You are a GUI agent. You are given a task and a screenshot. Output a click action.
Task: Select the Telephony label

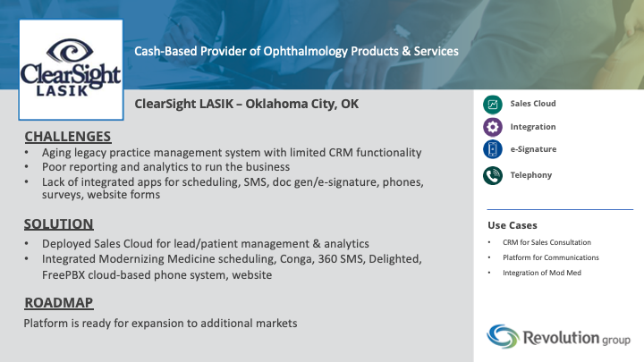(x=531, y=175)
